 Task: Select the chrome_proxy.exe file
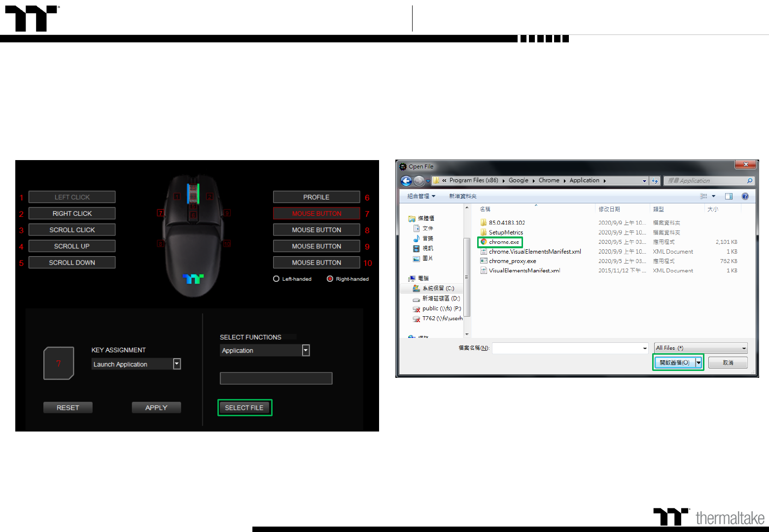(x=512, y=261)
